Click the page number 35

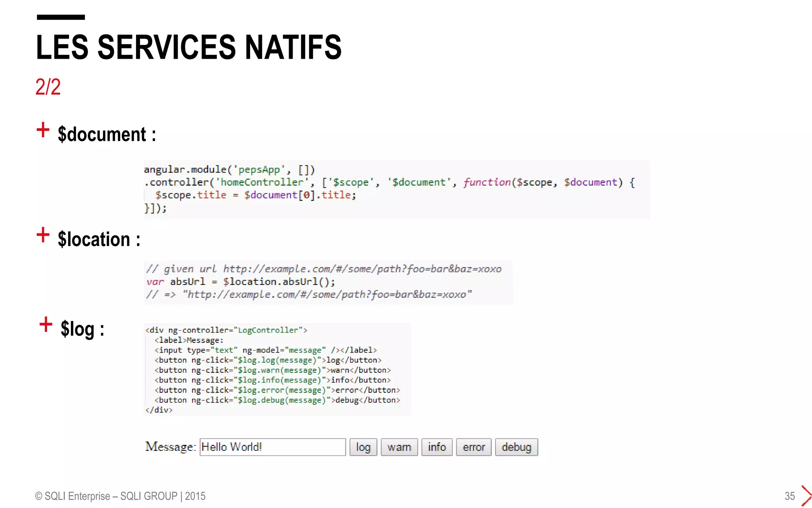(790, 496)
